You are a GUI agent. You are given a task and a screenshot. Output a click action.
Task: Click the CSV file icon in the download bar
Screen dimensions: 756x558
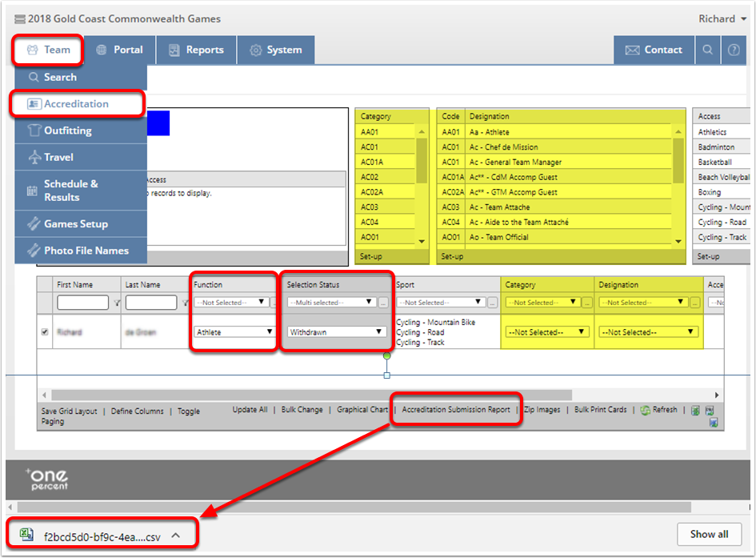click(26, 534)
